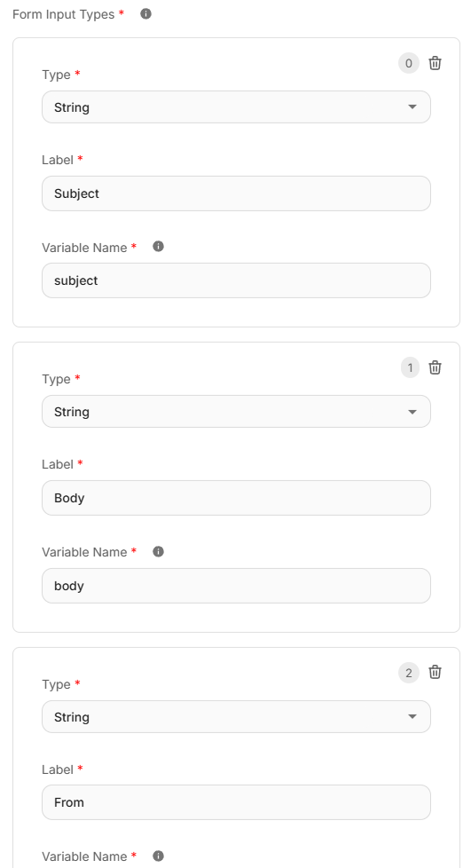Show info for body Variable Name
471x868 pixels.
pyautogui.click(x=158, y=551)
